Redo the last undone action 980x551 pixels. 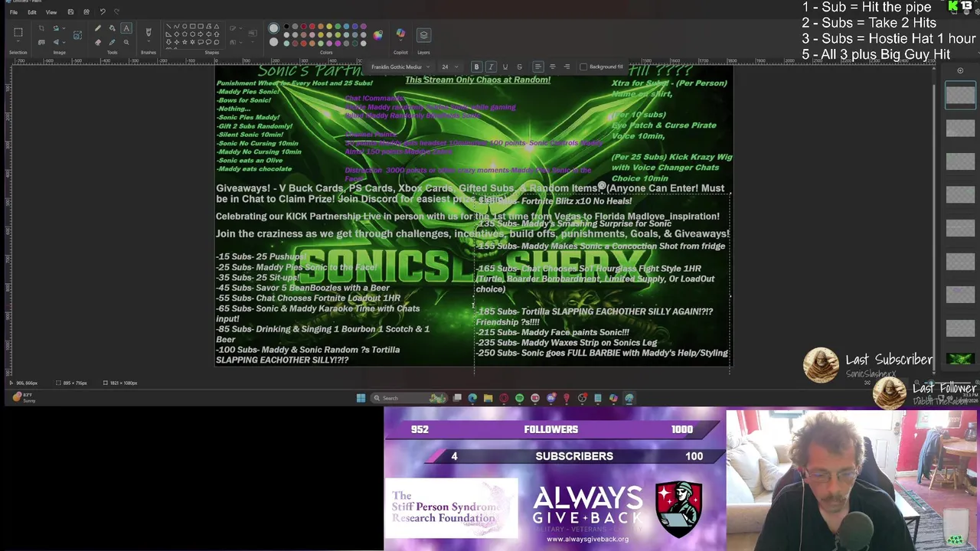116,12
